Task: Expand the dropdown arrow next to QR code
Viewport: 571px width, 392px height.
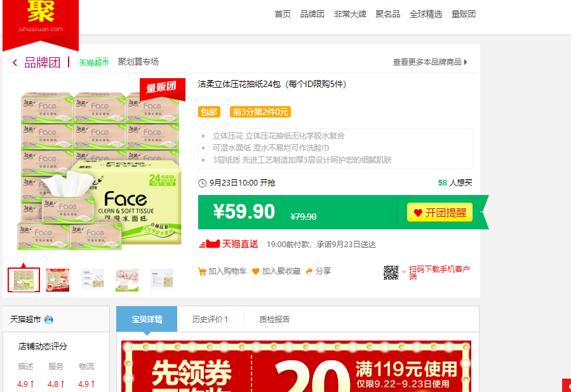Action: pyautogui.click(x=403, y=272)
